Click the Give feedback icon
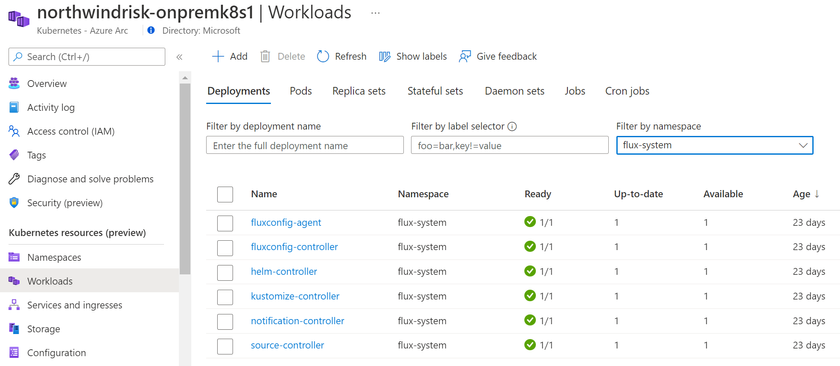The height and width of the screenshot is (366, 840). 464,56
